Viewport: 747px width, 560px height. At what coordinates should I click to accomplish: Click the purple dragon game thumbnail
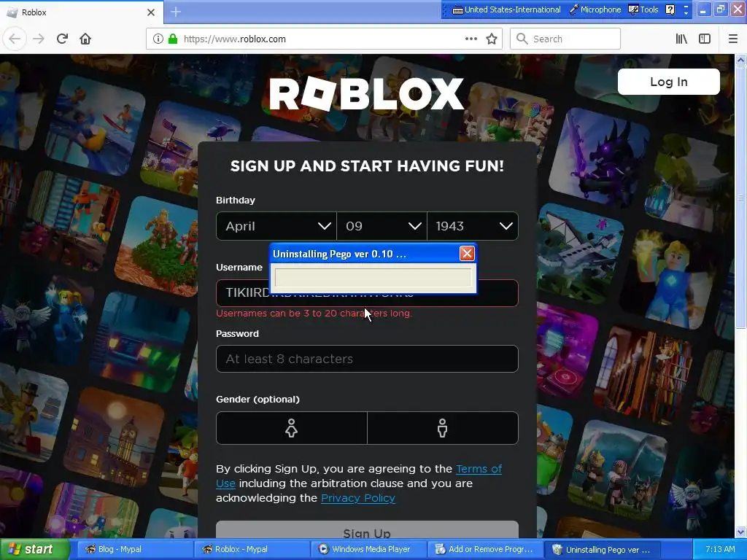click(x=601, y=157)
